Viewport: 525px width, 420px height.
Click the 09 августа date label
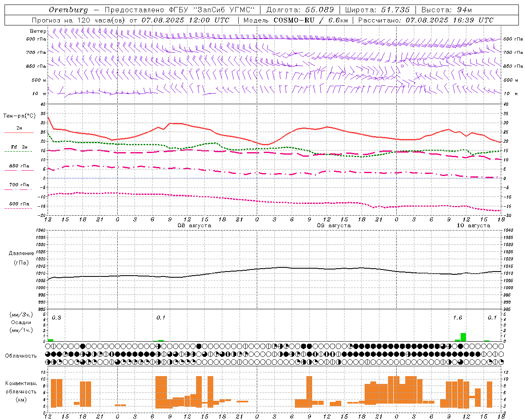click(x=334, y=226)
